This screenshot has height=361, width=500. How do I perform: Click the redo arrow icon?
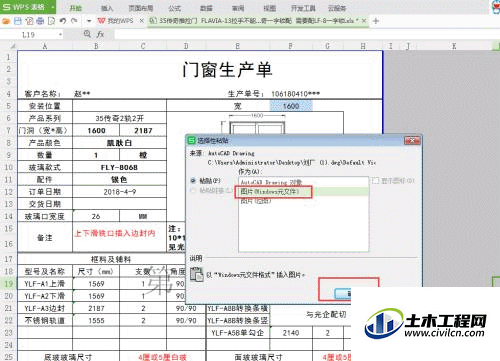point(74,21)
